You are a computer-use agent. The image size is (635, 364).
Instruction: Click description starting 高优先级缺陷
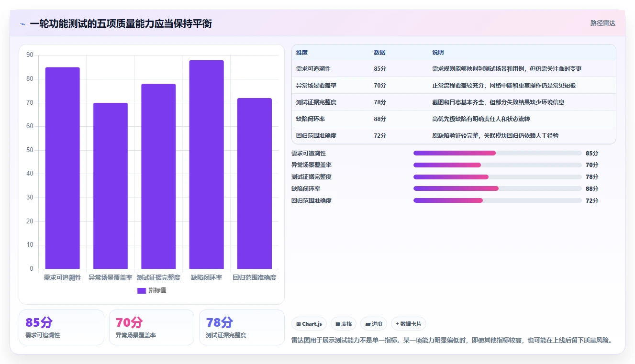tap(481, 119)
